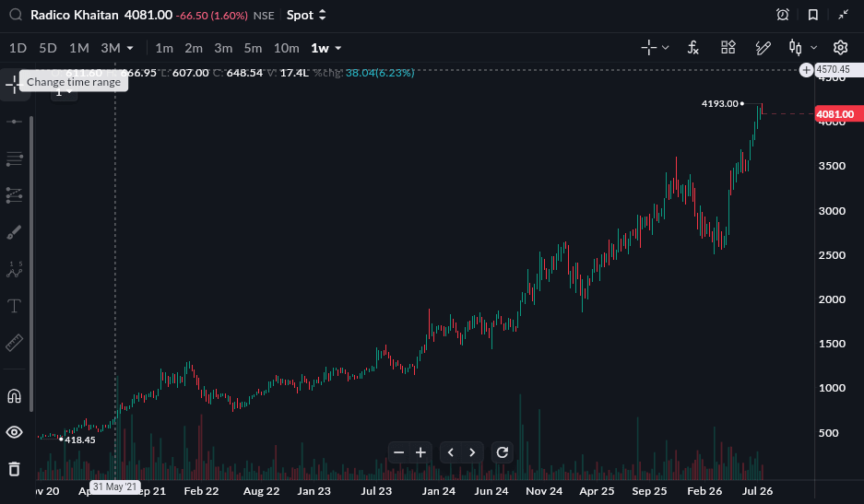Click the Jul 26 date axis label
The width and height of the screenshot is (864, 504).
pos(757,491)
